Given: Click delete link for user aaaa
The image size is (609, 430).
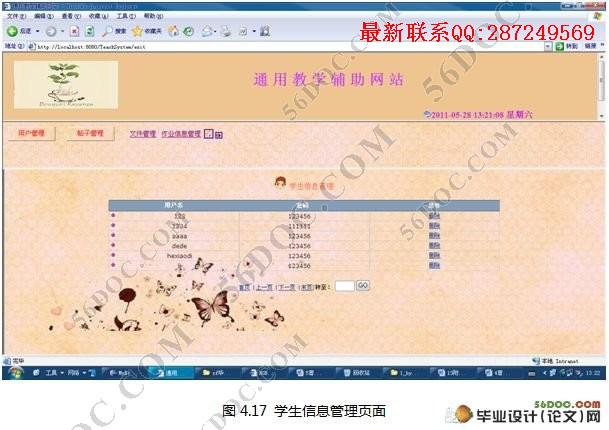Looking at the screenshot, I should 434,235.
